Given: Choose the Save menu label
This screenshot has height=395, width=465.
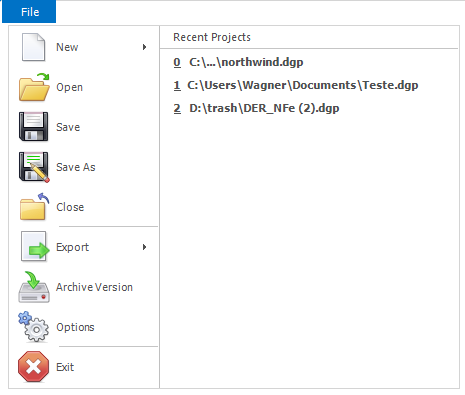Looking at the screenshot, I should [68, 127].
